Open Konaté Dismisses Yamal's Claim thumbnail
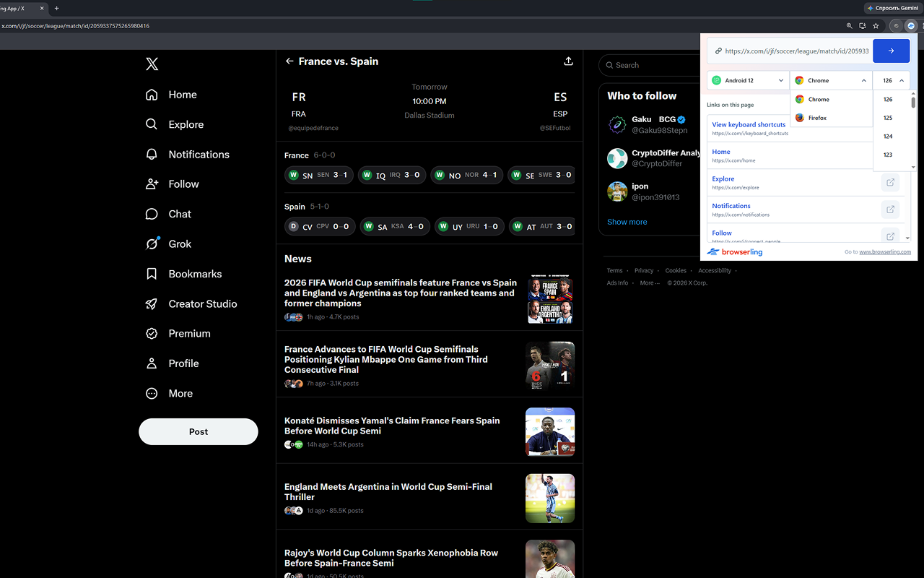This screenshot has width=924, height=578. (550, 432)
